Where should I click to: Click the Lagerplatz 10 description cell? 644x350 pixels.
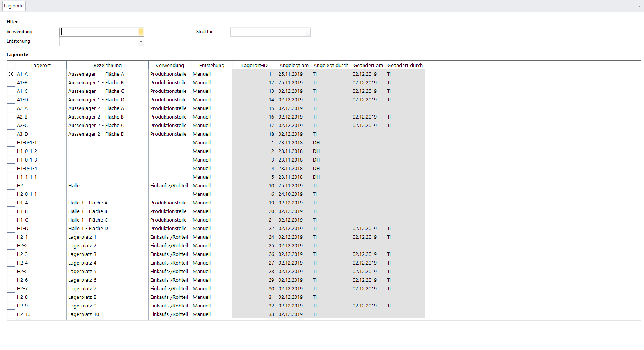point(84,314)
